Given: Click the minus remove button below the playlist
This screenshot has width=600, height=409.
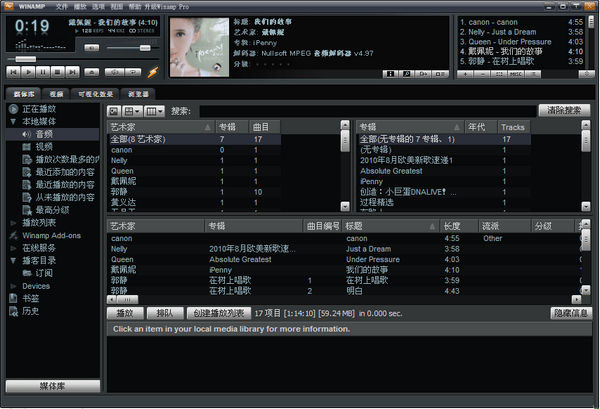Looking at the screenshot, I should [x=482, y=74].
